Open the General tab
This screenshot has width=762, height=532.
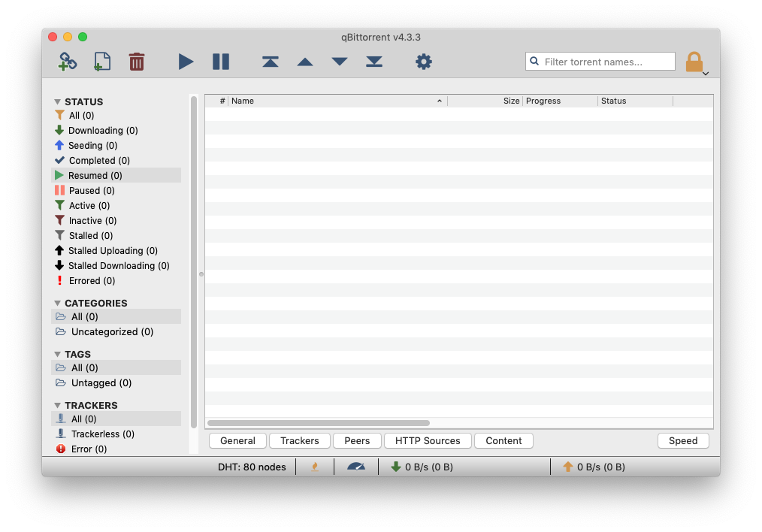pyautogui.click(x=237, y=440)
